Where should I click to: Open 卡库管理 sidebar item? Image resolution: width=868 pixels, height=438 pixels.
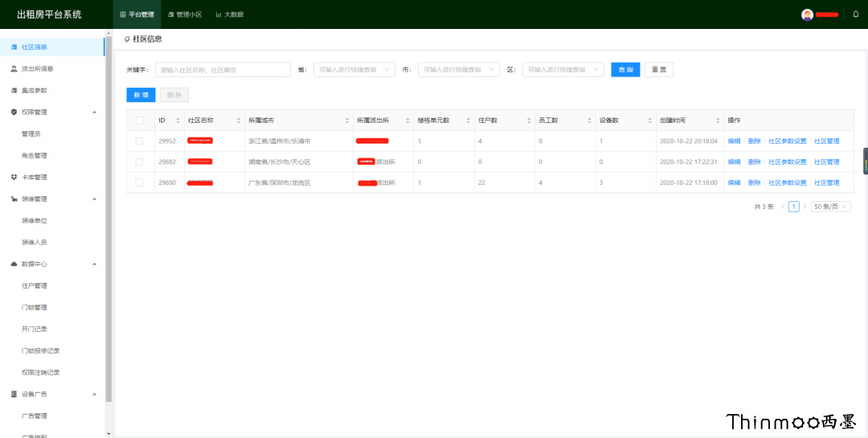[34, 178]
